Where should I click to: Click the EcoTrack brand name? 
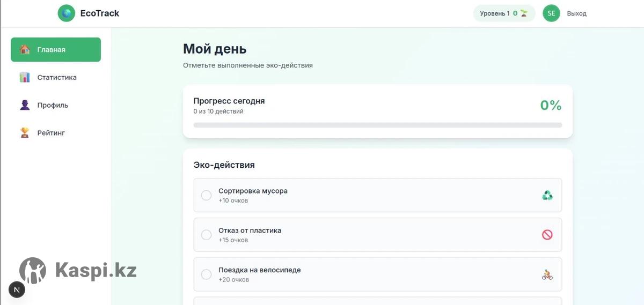click(100, 13)
